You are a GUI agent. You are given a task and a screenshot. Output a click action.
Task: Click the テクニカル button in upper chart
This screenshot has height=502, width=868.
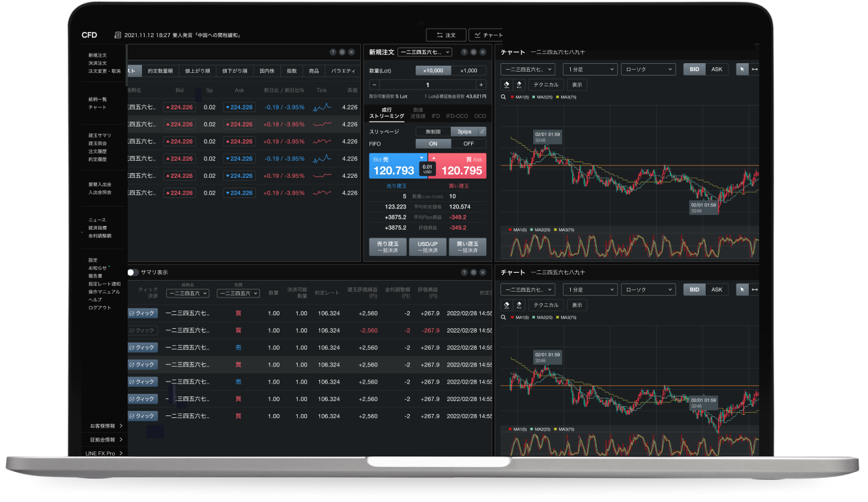point(545,85)
